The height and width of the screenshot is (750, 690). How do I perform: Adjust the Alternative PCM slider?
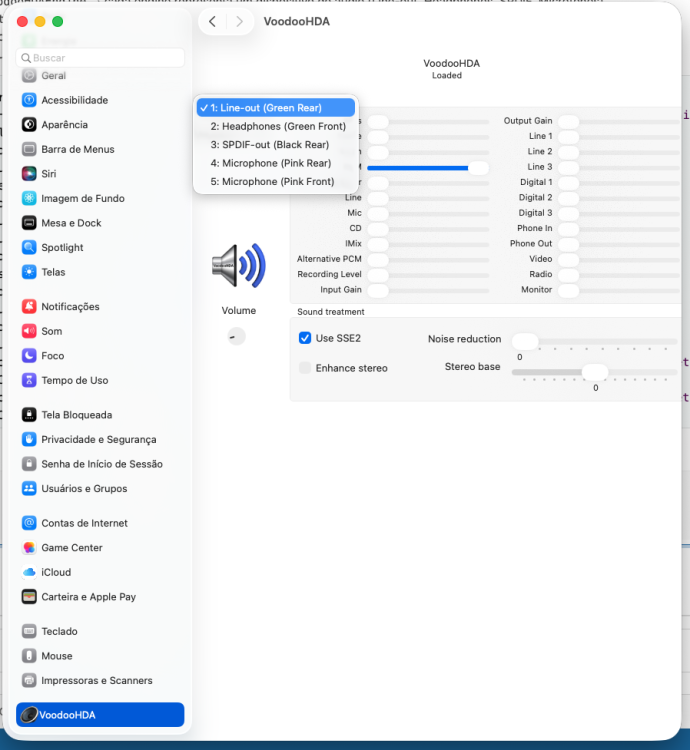click(x=428, y=260)
